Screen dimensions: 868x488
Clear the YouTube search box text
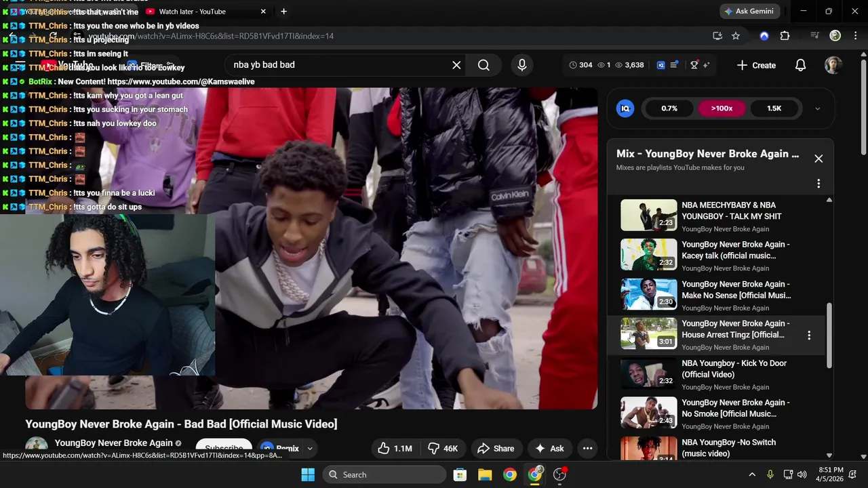456,65
